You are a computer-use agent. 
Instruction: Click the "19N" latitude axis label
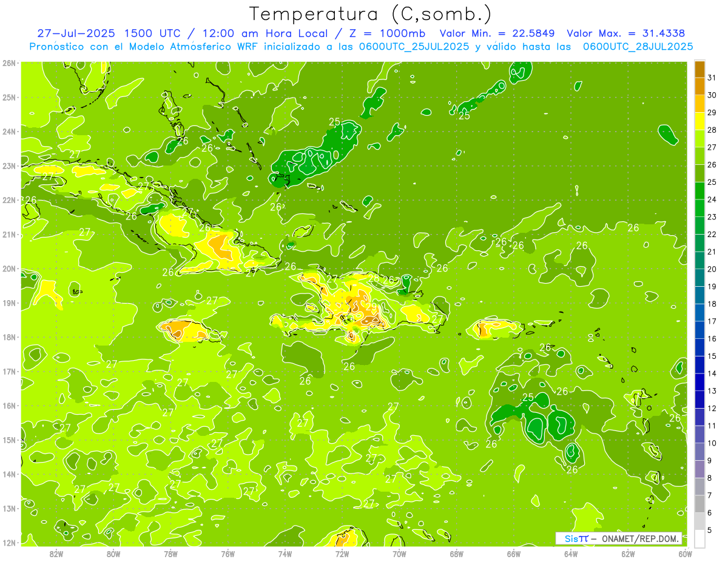[x=8, y=303]
